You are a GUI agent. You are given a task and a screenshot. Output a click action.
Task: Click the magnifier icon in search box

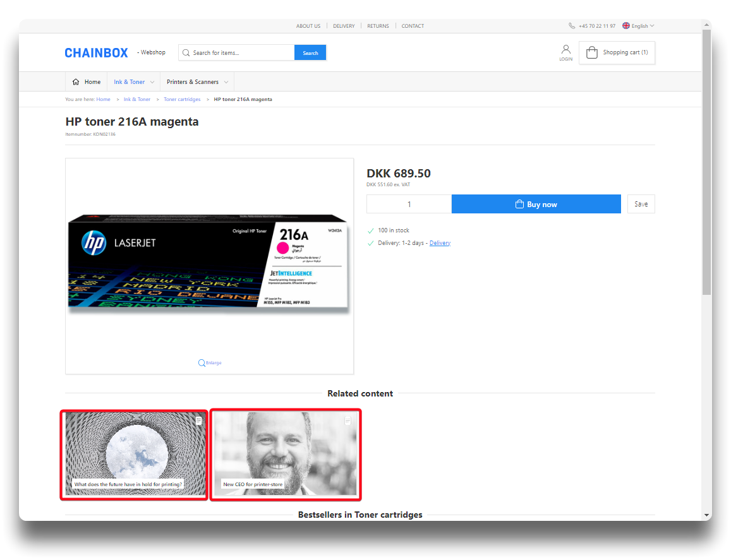(x=186, y=52)
